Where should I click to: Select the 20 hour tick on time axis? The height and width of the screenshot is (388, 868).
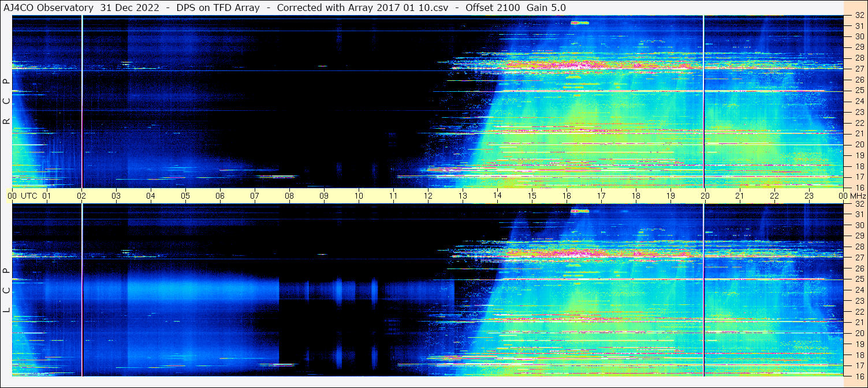point(705,196)
